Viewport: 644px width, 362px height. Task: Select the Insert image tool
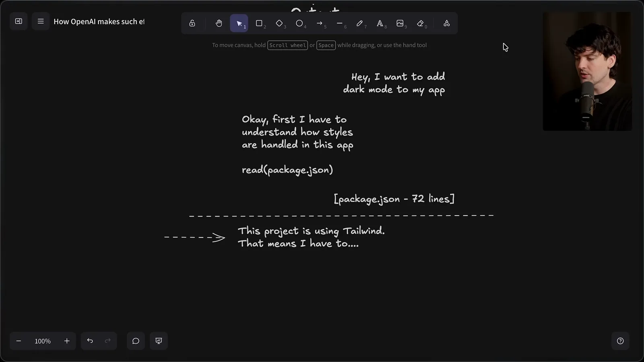click(400, 23)
